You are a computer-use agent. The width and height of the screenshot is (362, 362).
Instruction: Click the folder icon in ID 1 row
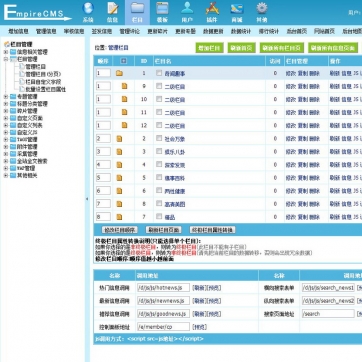click(x=119, y=73)
